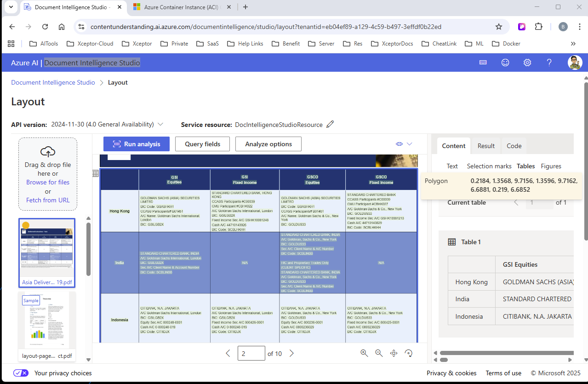
Task: Open Terms of use link
Action: (x=503, y=373)
